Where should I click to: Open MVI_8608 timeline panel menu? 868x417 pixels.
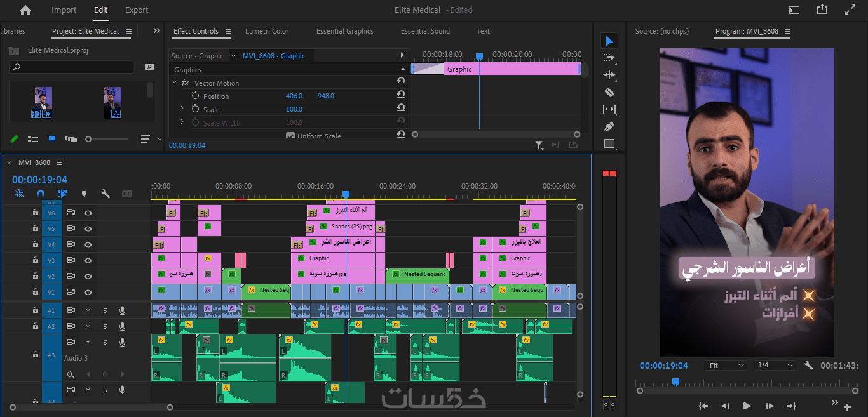tap(60, 162)
